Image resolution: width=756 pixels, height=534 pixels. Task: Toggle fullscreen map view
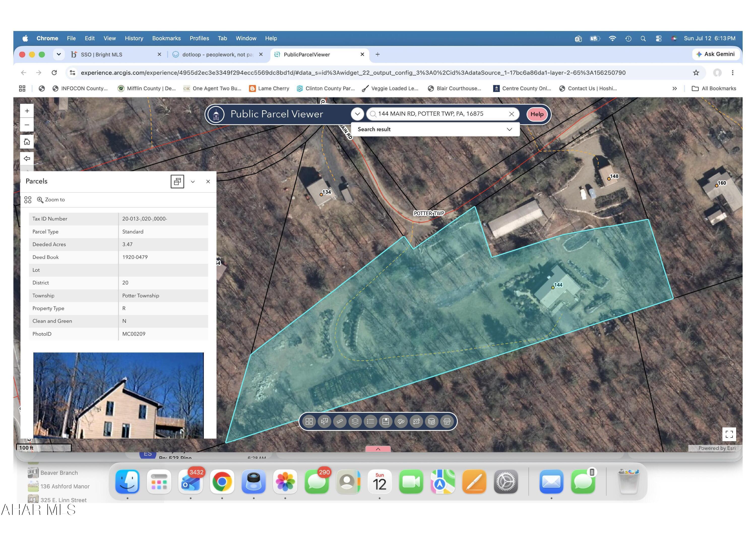click(729, 434)
